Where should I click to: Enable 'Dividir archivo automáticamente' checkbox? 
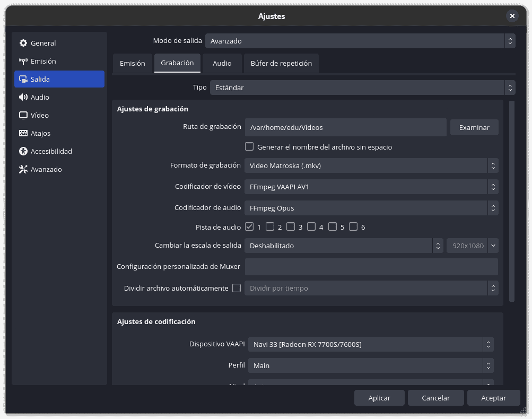tap(237, 288)
